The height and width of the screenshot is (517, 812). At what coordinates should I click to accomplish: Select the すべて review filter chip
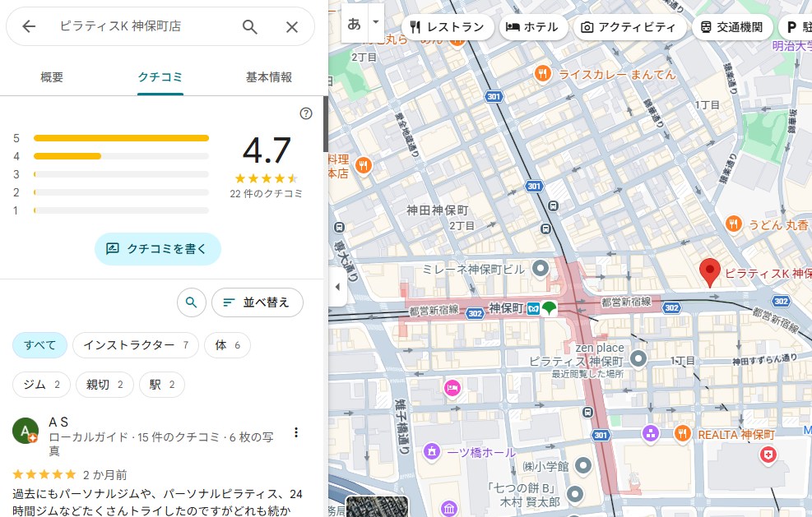click(39, 345)
